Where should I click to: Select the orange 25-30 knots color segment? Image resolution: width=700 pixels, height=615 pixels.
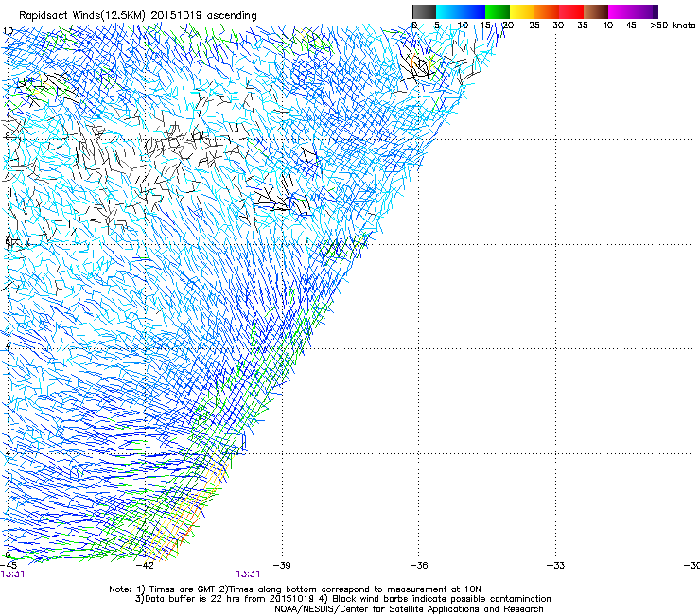pos(547,11)
